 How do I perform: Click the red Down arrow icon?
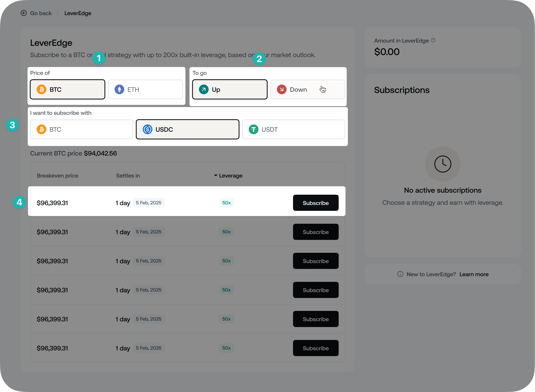click(x=282, y=89)
